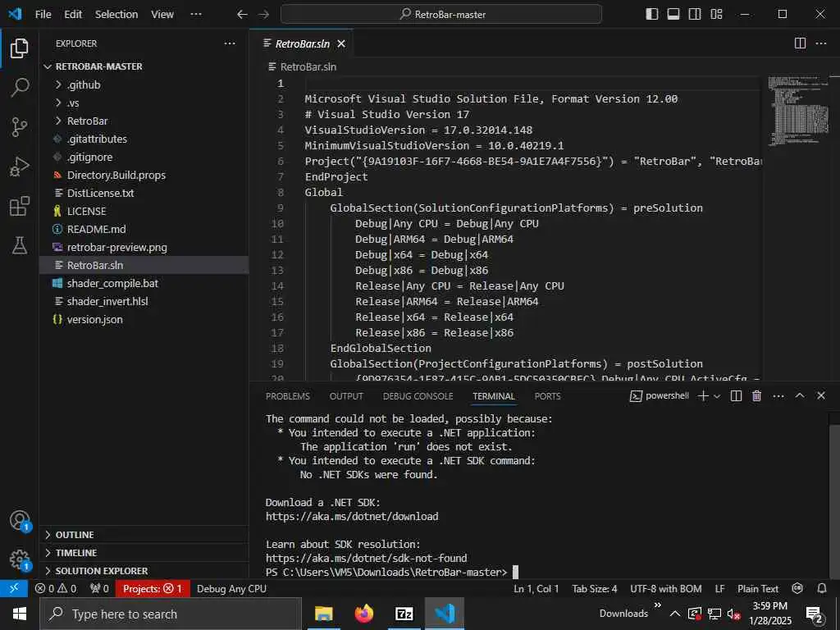Open retrobar-preview.png image file
The width and height of the screenshot is (840, 630).
(x=144, y=248)
